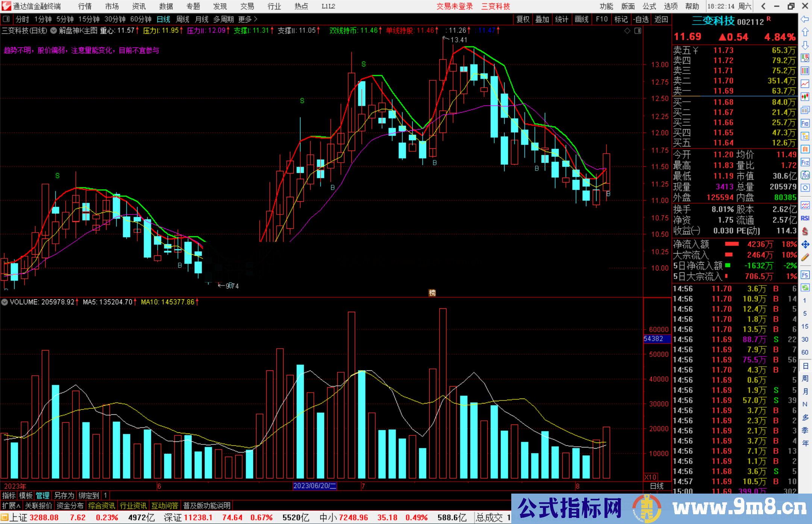Open the orange document icon in sidebar

tap(805, 149)
